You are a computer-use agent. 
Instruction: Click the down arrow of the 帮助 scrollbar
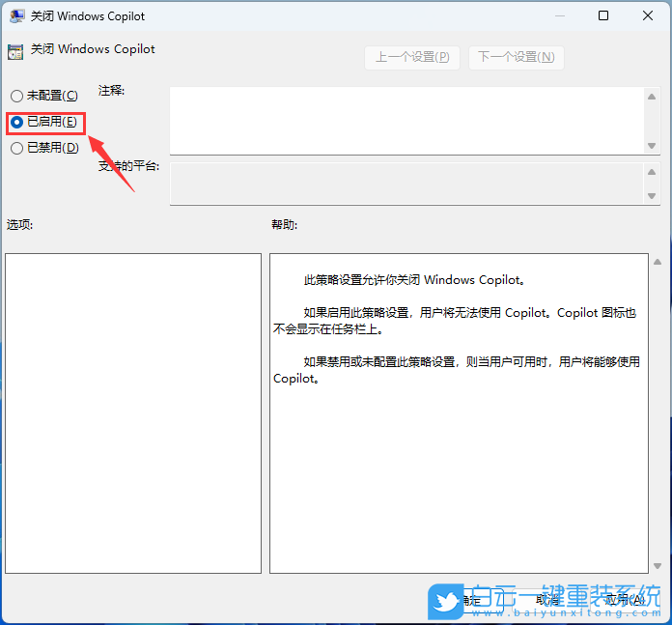tap(658, 566)
